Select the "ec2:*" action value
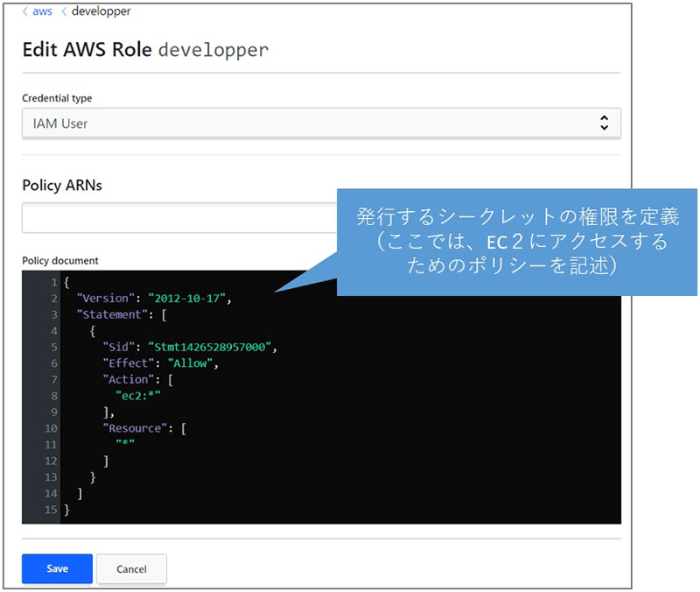Image resolution: width=700 pixels, height=592 pixels. point(138,396)
